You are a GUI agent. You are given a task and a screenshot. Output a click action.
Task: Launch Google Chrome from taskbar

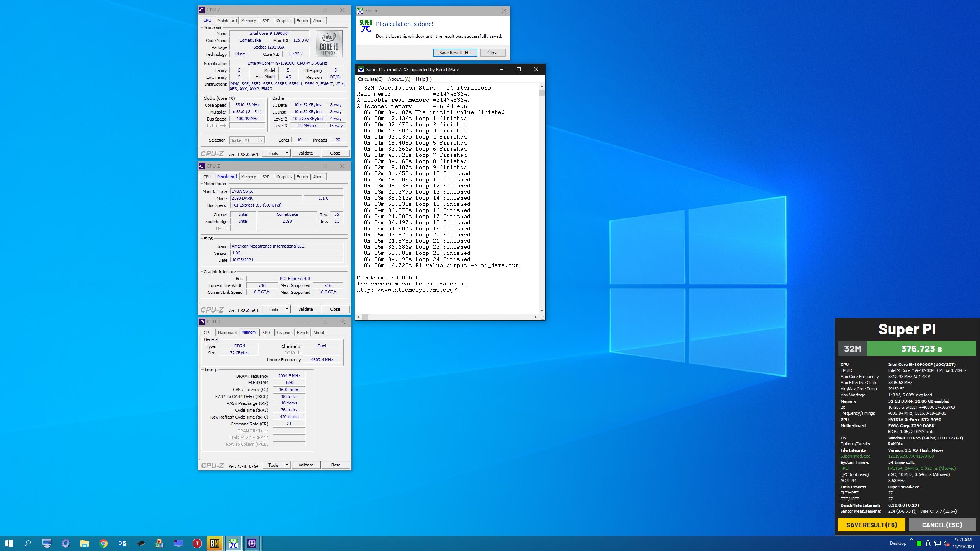coord(103,543)
